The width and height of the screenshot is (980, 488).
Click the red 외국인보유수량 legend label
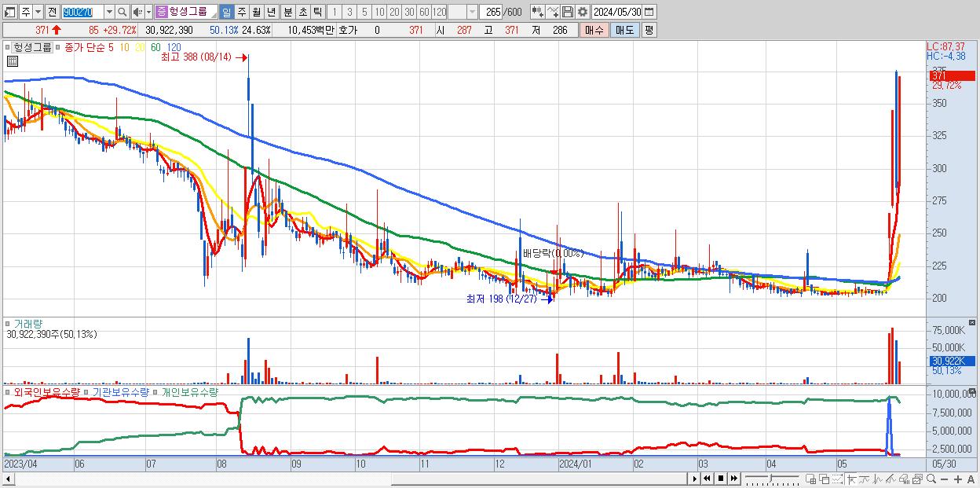46,391
